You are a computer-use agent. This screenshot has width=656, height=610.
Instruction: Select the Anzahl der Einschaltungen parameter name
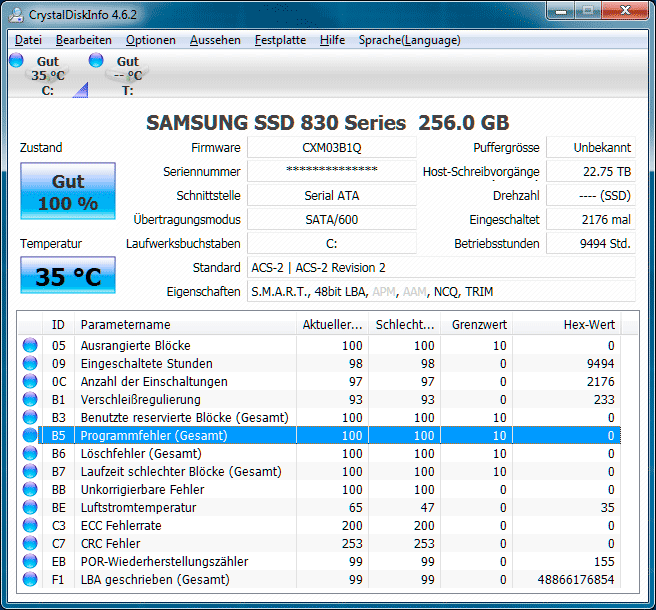(154, 382)
